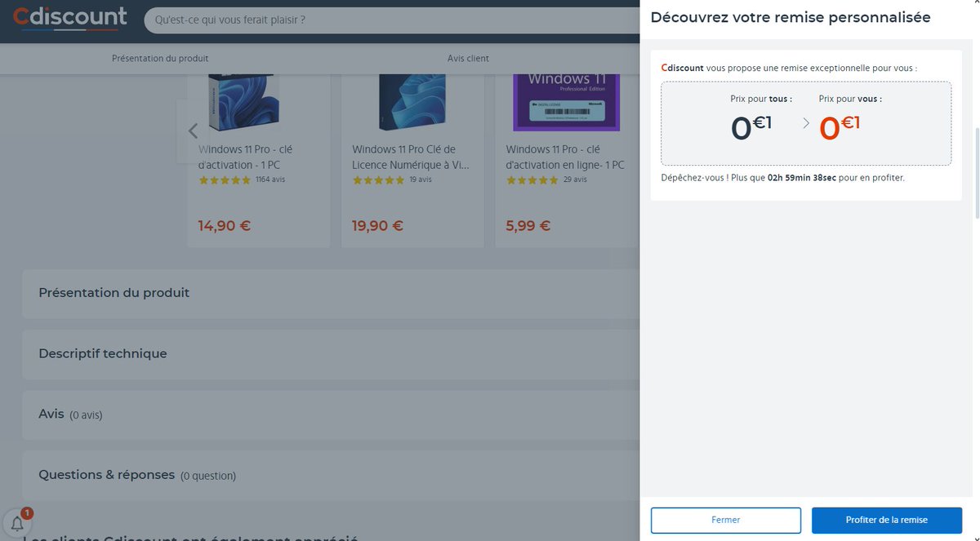
Task: Click the heading Découvrez votre remise personnalisée
Action: point(791,17)
